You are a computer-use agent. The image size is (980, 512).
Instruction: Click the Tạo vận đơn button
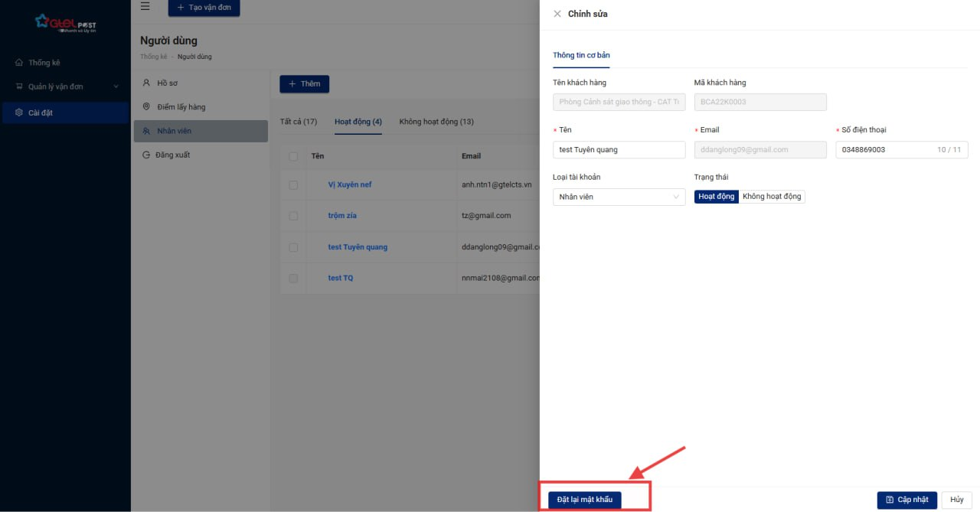pyautogui.click(x=204, y=8)
